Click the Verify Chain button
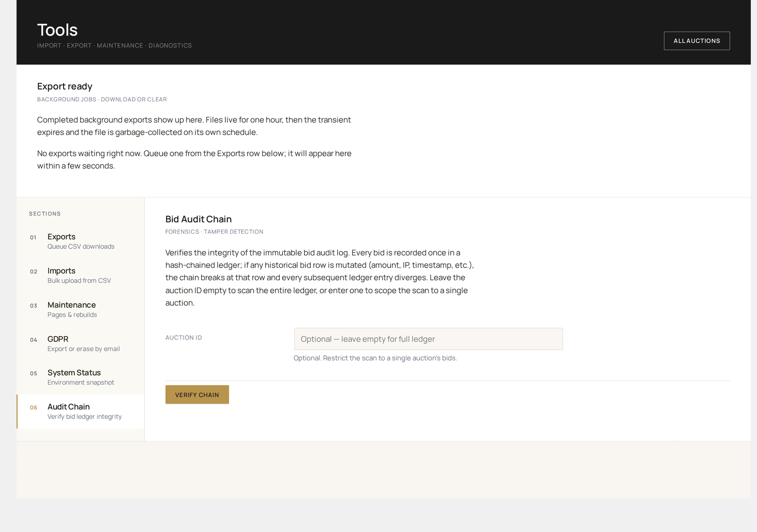This screenshot has height=532, width=757. pyautogui.click(x=197, y=394)
